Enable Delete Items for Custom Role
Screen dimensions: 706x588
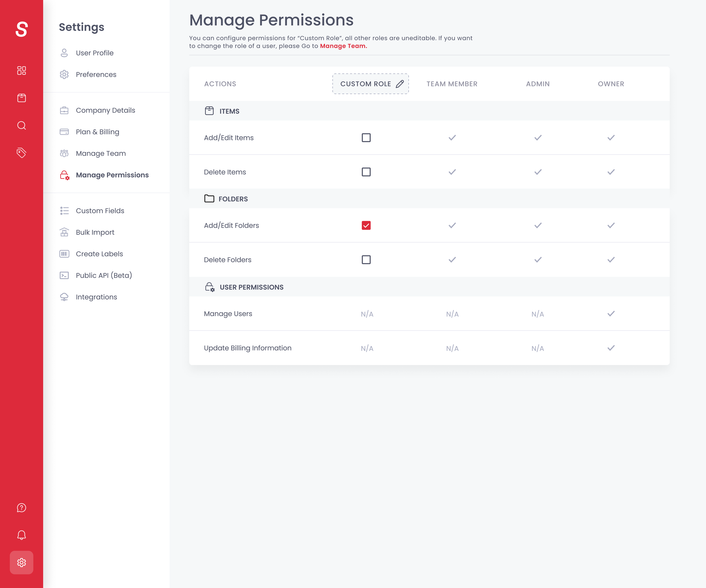[x=366, y=172]
